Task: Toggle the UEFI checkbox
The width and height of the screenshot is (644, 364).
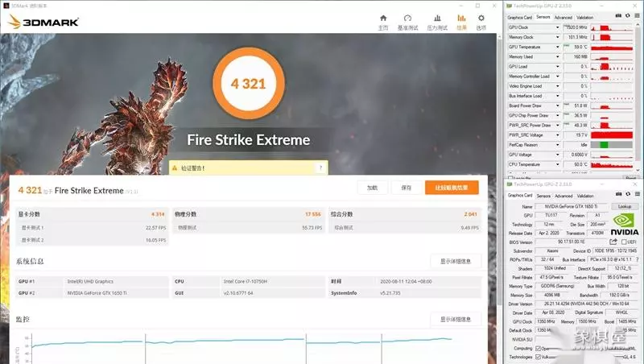Action: pos(623,242)
